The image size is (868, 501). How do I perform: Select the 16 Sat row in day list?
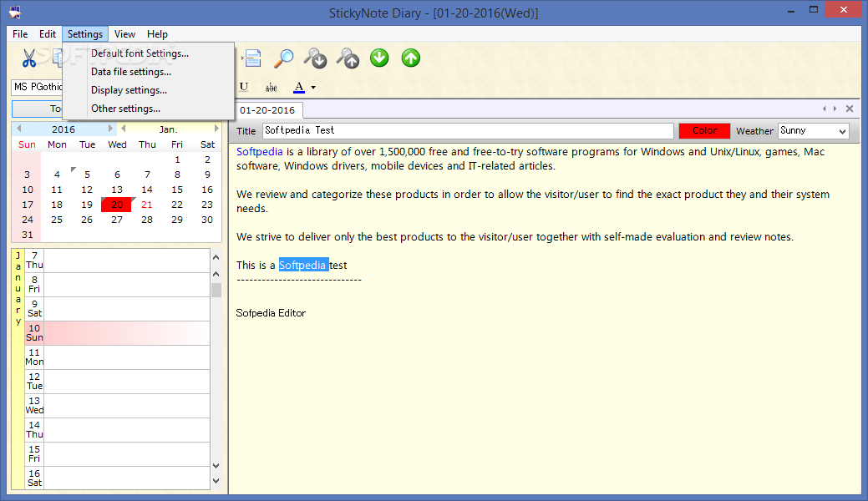tap(117, 478)
